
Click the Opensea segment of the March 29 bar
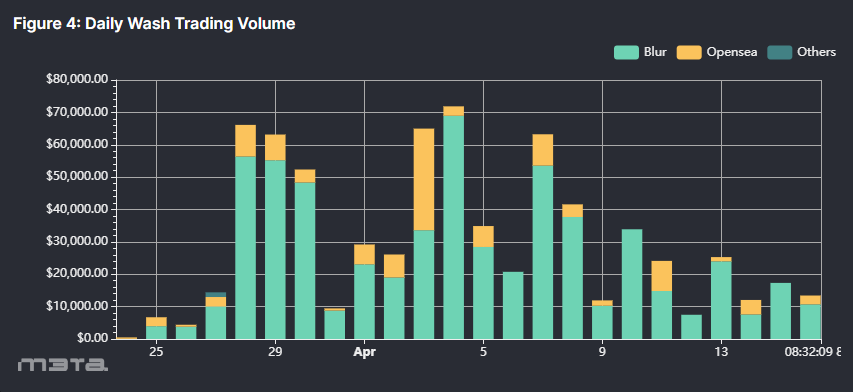click(275, 147)
